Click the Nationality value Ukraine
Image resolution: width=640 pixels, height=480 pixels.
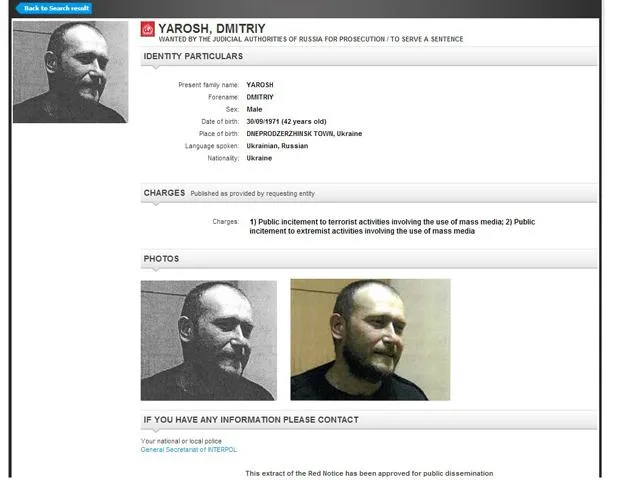(259, 158)
